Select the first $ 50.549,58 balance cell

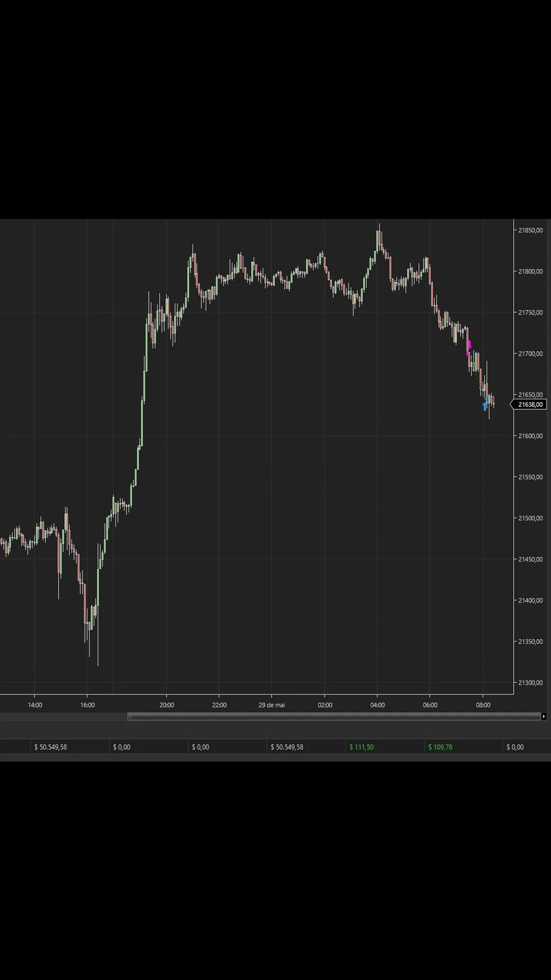(x=51, y=747)
